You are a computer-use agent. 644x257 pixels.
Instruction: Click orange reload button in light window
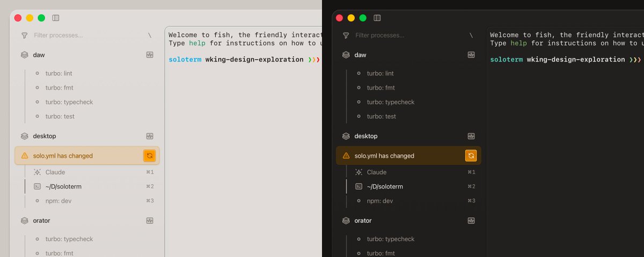pyautogui.click(x=150, y=156)
